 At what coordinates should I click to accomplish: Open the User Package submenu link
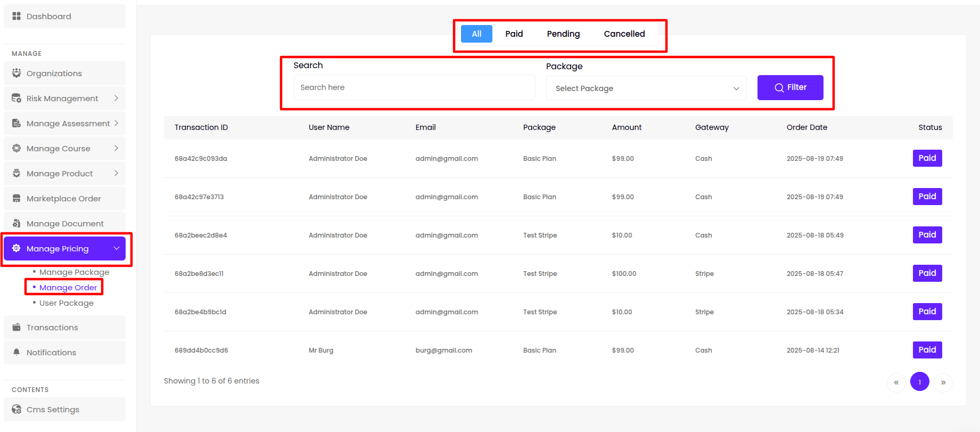pos(67,303)
